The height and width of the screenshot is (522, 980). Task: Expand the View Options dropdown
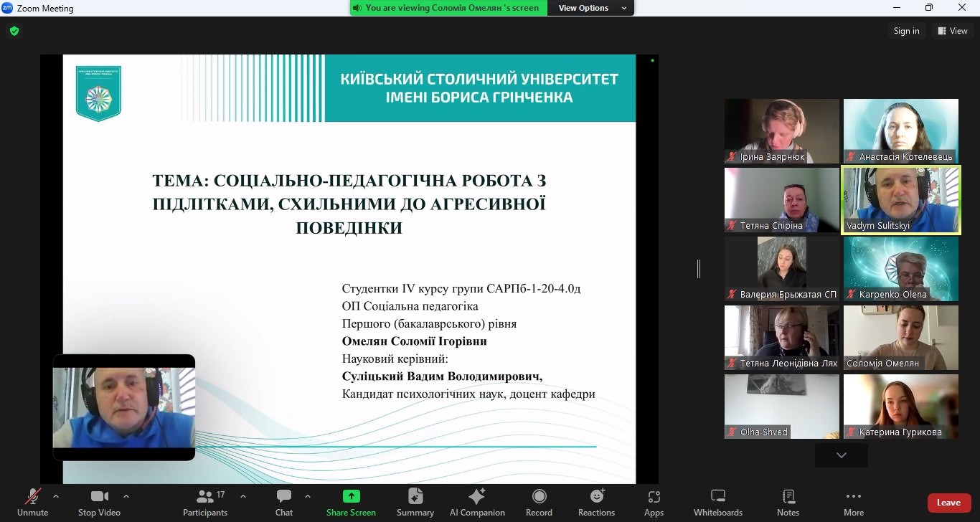[591, 8]
